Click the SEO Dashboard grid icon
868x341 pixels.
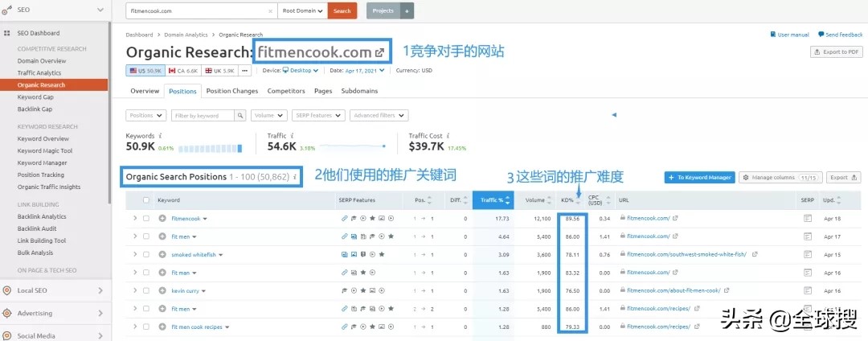click(7, 33)
